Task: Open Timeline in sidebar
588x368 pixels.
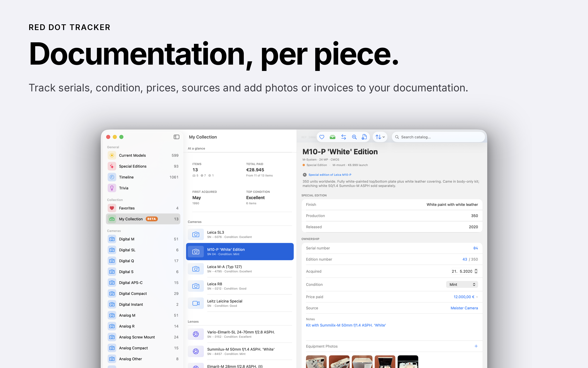Action: click(143, 177)
